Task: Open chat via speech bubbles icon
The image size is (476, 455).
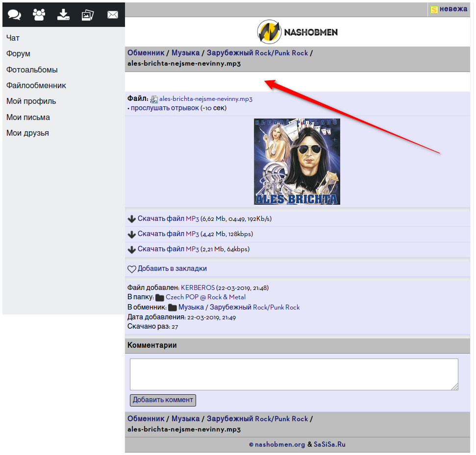Action: 14,15
